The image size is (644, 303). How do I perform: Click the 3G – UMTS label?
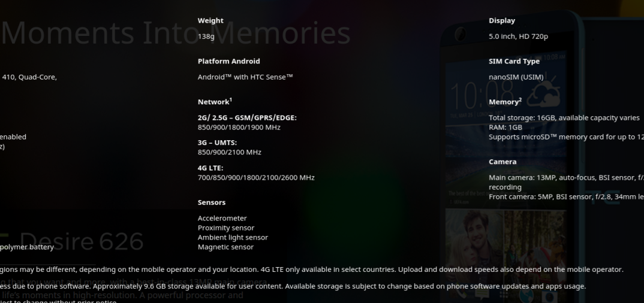(x=217, y=143)
